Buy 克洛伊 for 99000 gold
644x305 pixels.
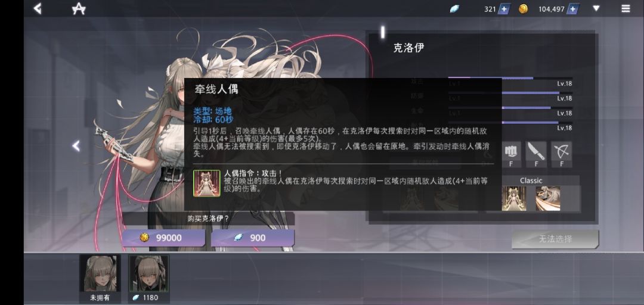coord(163,238)
